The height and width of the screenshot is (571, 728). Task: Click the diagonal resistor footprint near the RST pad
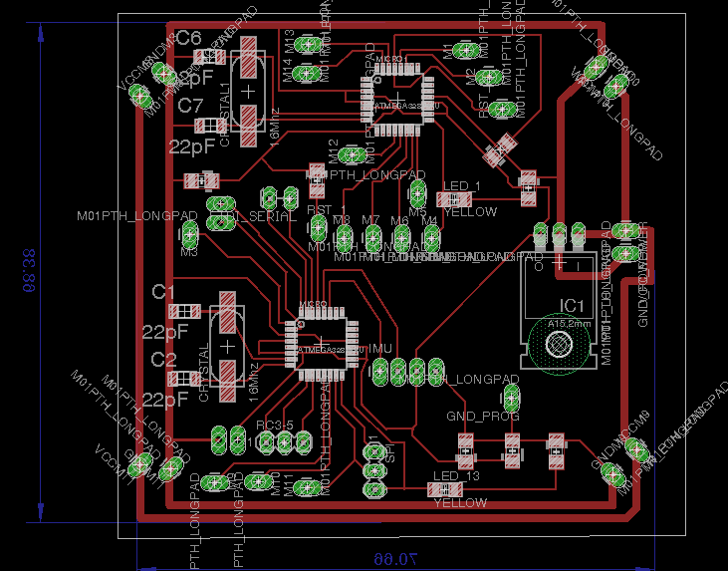pos(500,149)
